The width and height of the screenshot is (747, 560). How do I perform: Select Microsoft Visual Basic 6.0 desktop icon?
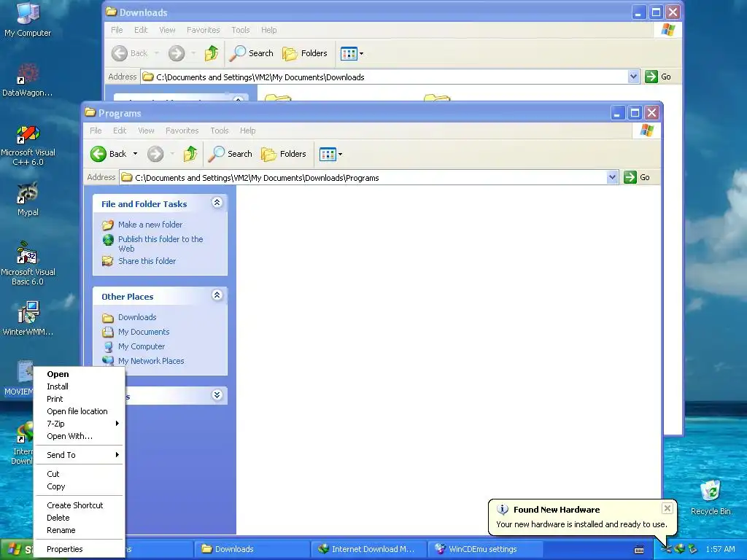(x=28, y=263)
